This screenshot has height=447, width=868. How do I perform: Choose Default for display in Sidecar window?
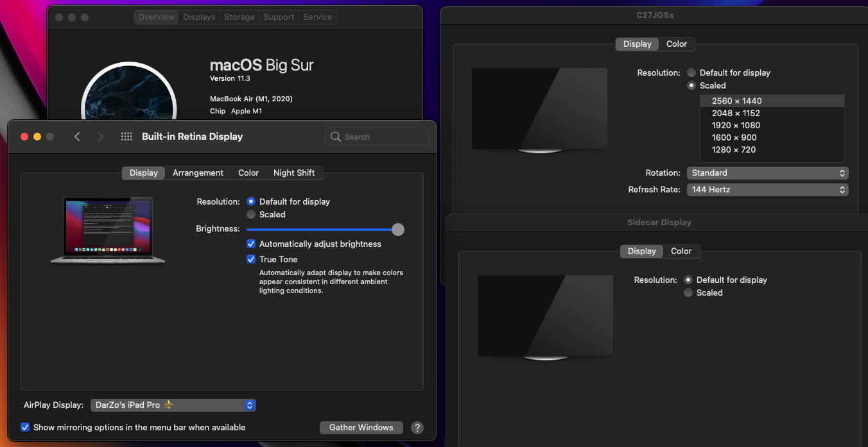tap(688, 280)
